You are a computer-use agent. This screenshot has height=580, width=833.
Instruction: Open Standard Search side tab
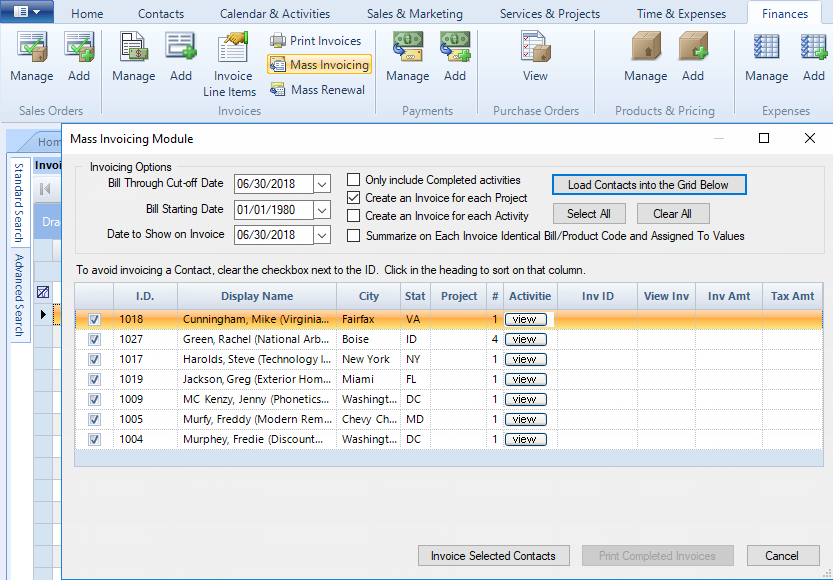click(x=19, y=202)
